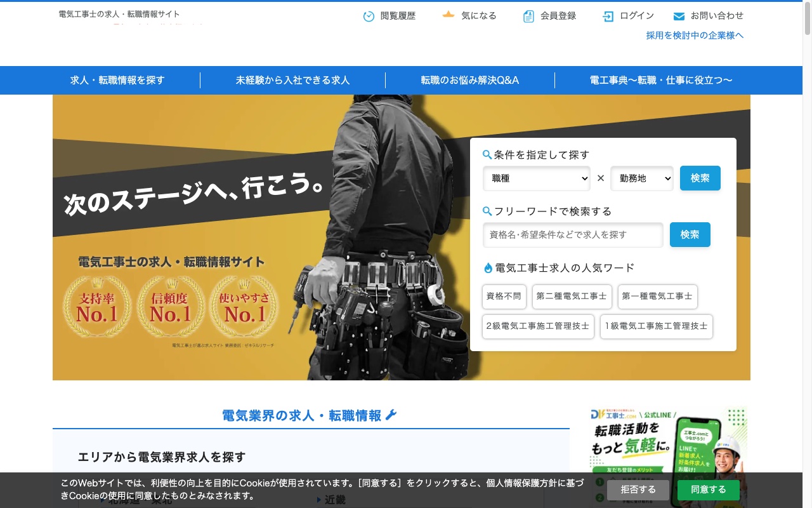Click the 電気業界の求人・転職情報 heading

pos(302,415)
